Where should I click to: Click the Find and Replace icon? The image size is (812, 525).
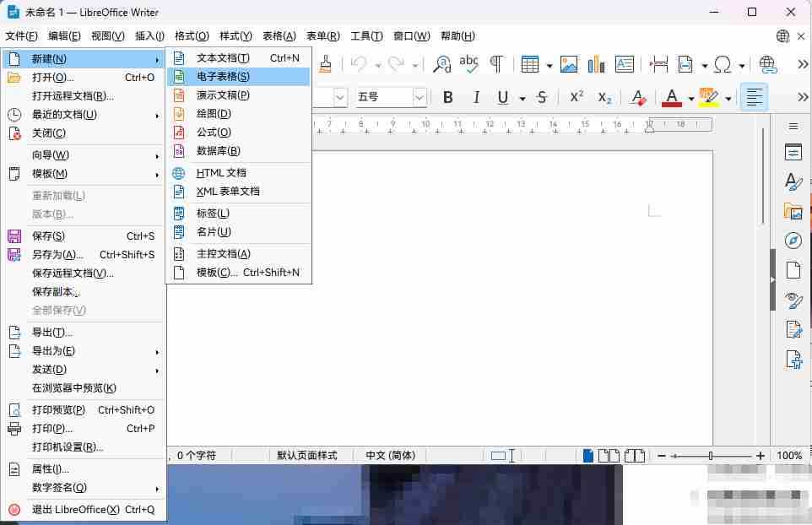[x=441, y=64]
